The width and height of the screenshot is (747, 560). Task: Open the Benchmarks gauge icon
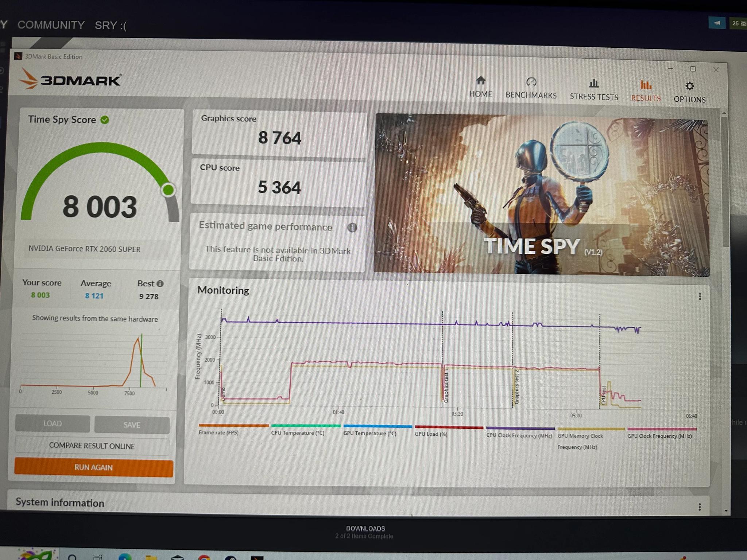click(x=531, y=82)
